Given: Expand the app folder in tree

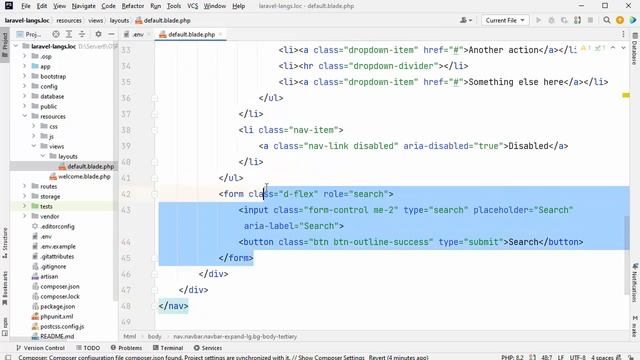Looking at the screenshot, I should 24,66.
